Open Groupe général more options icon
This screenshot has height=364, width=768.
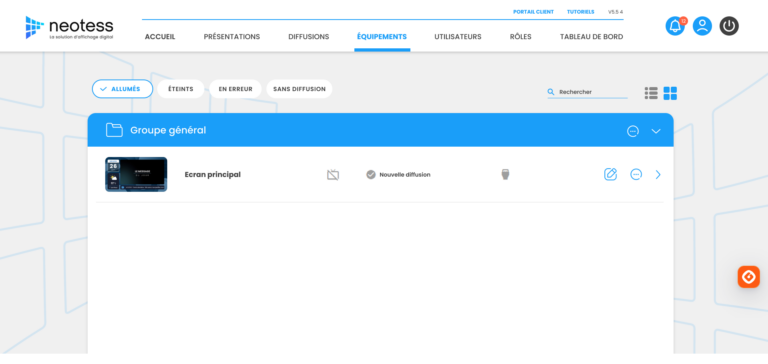click(633, 131)
